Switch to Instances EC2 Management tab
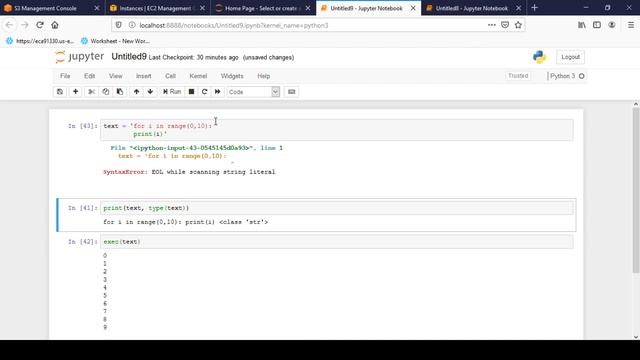The image size is (640, 360). point(157,8)
